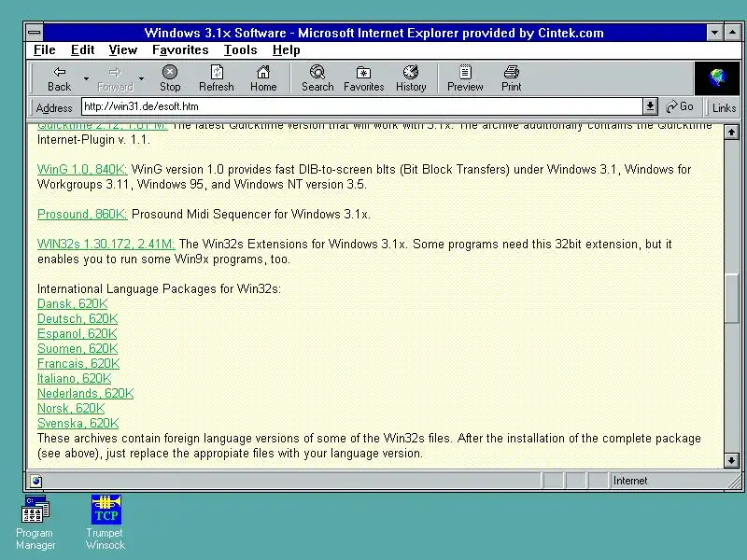Open the Espanol, 620K language link
Image resolution: width=747 pixels, height=560 pixels.
point(77,334)
